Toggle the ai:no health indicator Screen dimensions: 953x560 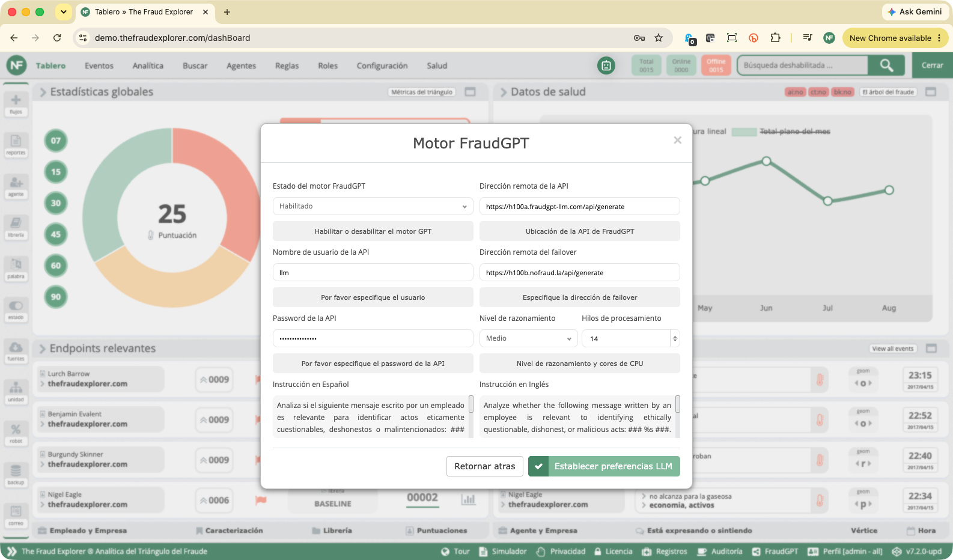pyautogui.click(x=795, y=92)
